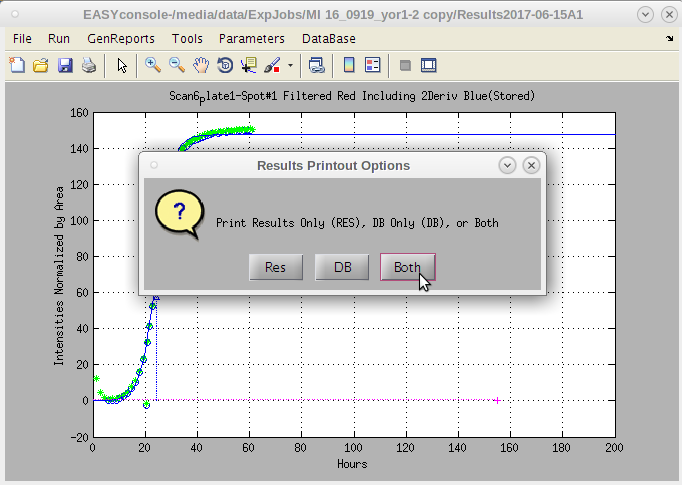Open the GenReports menu
682x485 pixels.
pyautogui.click(x=121, y=39)
